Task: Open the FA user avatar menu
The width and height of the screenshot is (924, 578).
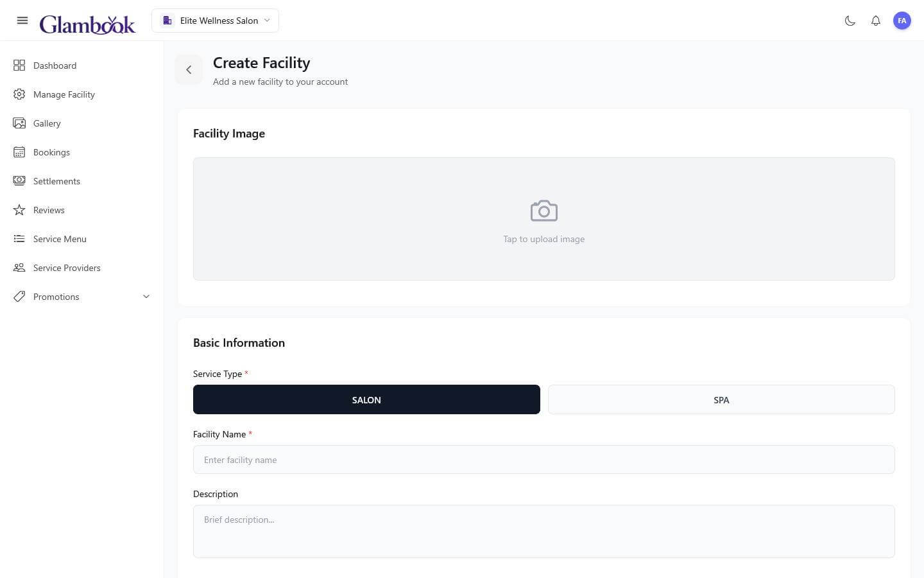Action: point(902,21)
